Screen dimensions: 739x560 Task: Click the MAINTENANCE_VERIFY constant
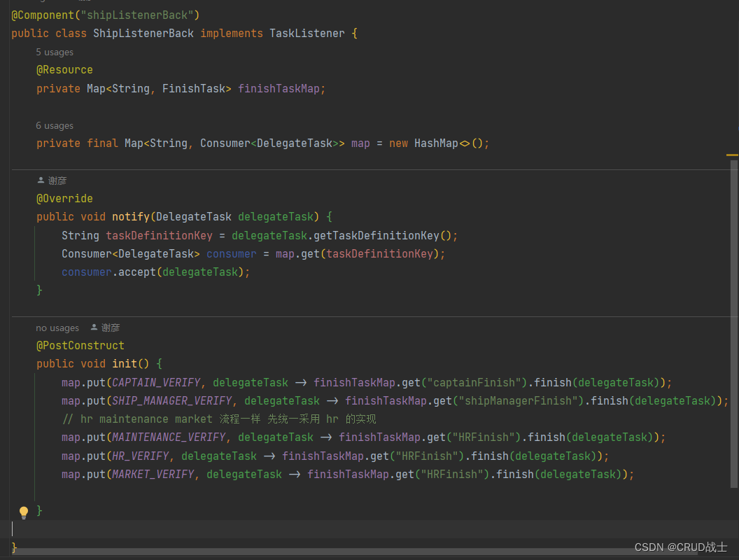pyautogui.click(x=169, y=437)
